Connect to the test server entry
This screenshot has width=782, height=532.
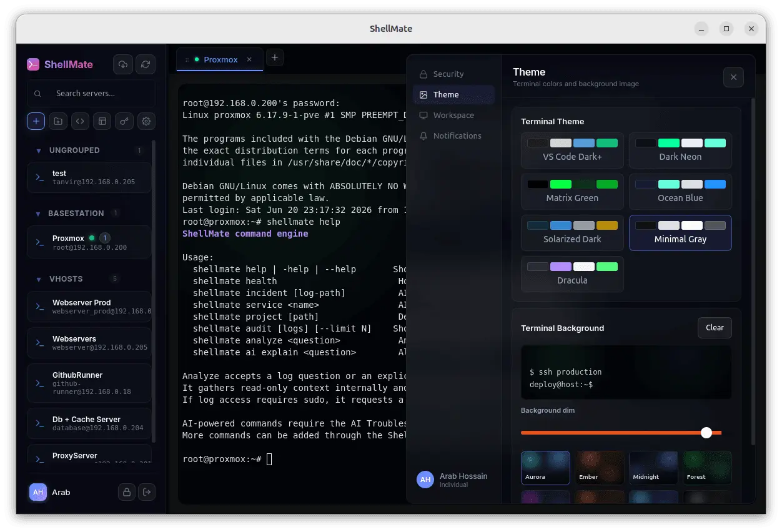point(89,177)
